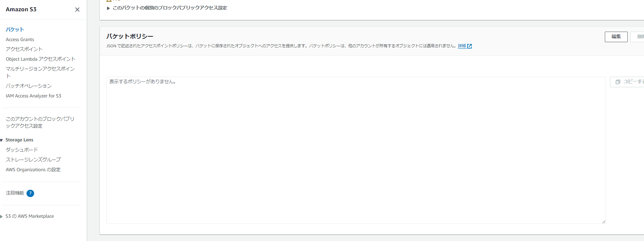Open このアカウントのブロックパブリックアクセス設定
This screenshot has width=644, height=241.
pyautogui.click(x=40, y=122)
